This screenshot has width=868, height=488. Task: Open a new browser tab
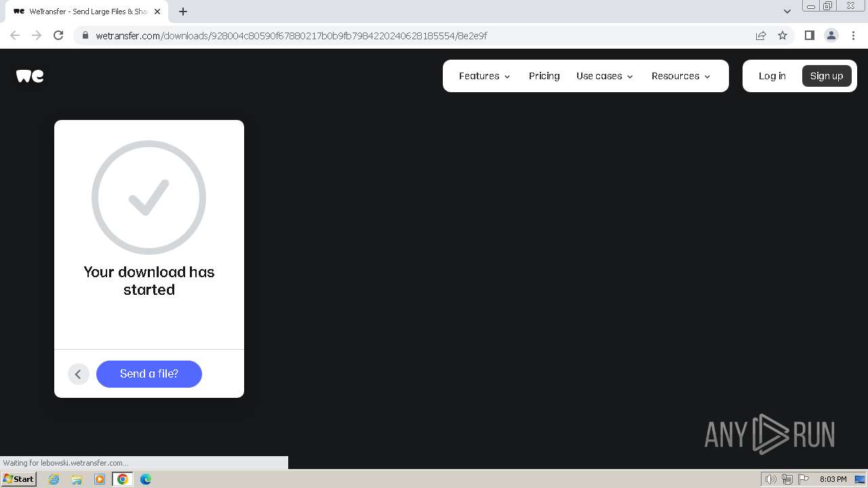(x=183, y=12)
